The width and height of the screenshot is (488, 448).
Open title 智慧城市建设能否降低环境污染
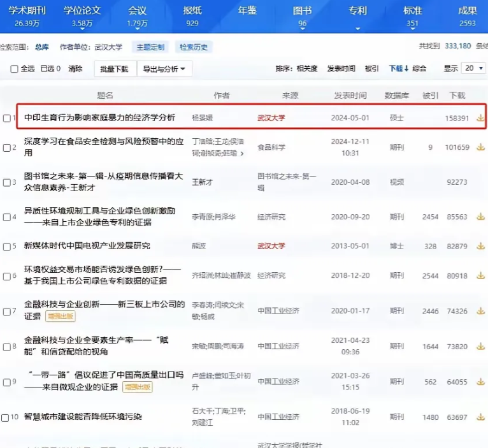pyautogui.click(x=83, y=417)
